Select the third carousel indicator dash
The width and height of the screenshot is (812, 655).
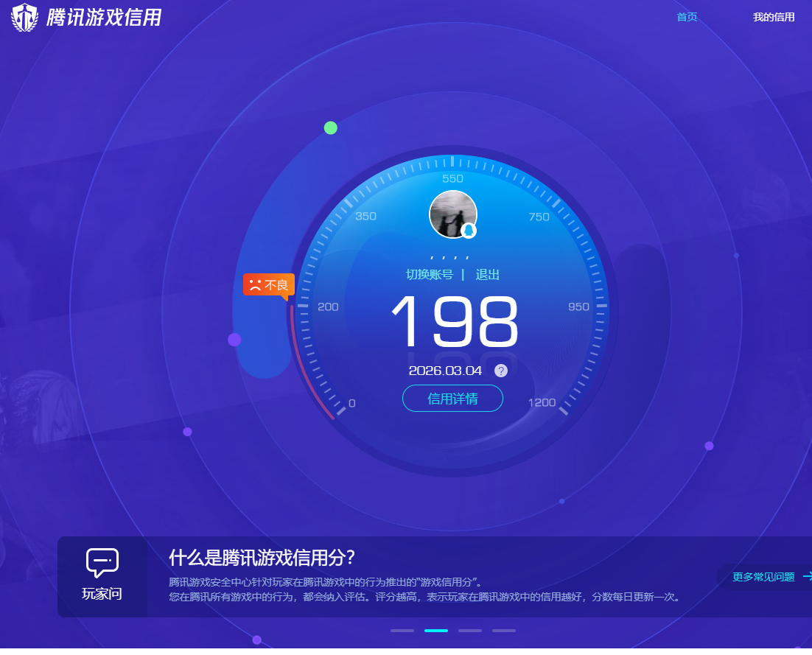tap(470, 631)
